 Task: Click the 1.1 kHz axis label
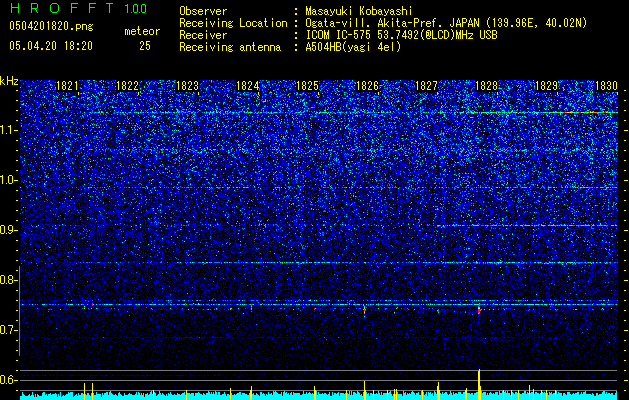coord(9,130)
